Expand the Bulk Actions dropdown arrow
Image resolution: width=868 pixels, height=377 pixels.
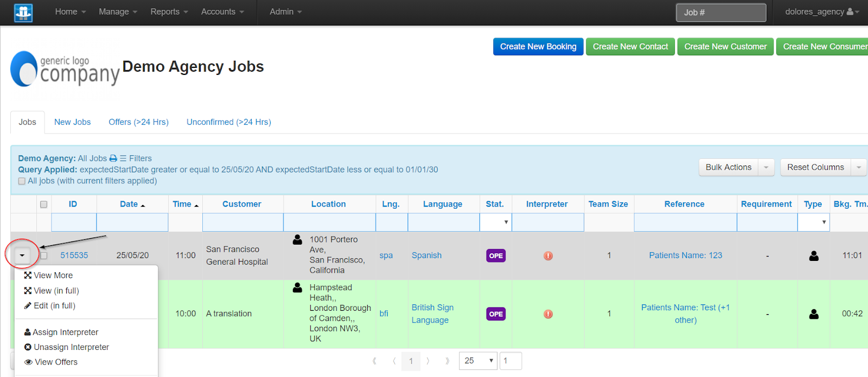(765, 168)
